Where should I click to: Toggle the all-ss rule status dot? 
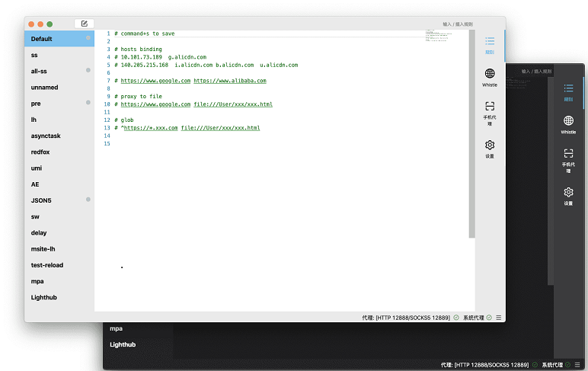click(x=88, y=71)
